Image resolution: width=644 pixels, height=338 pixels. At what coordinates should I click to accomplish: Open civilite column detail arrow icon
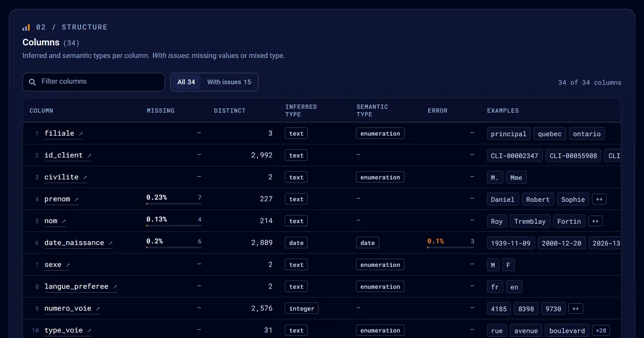pos(85,178)
